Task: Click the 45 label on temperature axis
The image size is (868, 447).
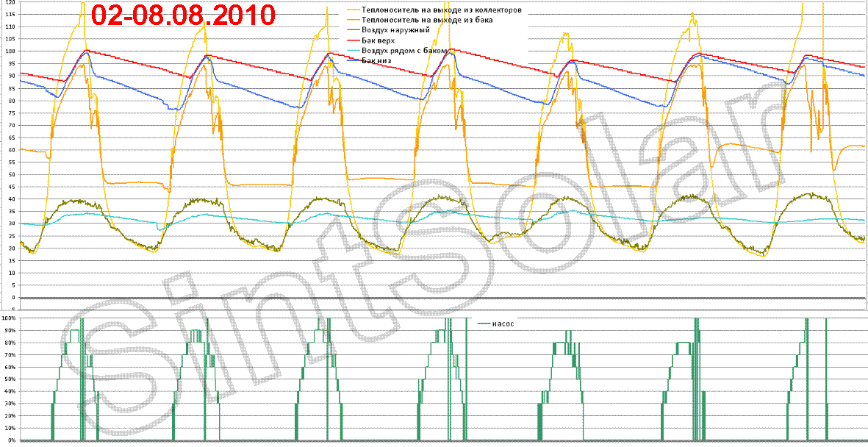Action: tap(12, 187)
